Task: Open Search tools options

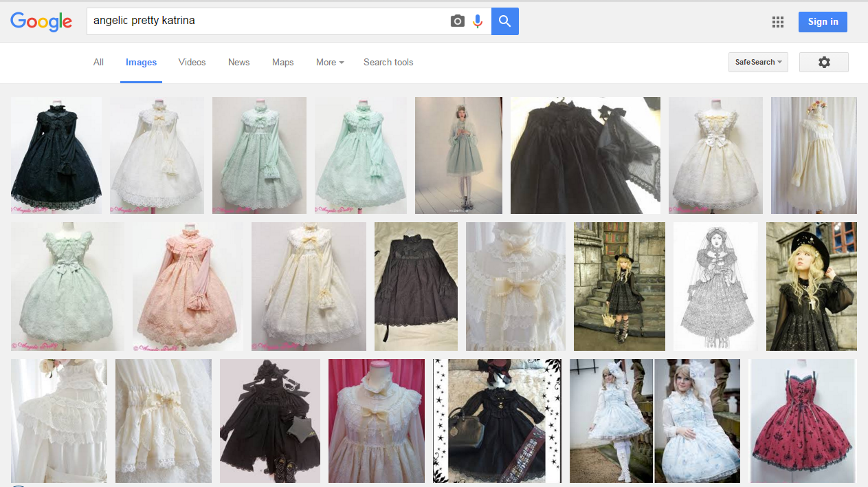Action: pyautogui.click(x=388, y=62)
